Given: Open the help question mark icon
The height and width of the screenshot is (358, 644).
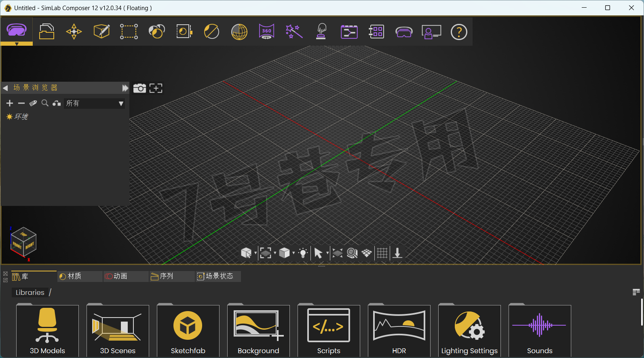Looking at the screenshot, I should (459, 32).
